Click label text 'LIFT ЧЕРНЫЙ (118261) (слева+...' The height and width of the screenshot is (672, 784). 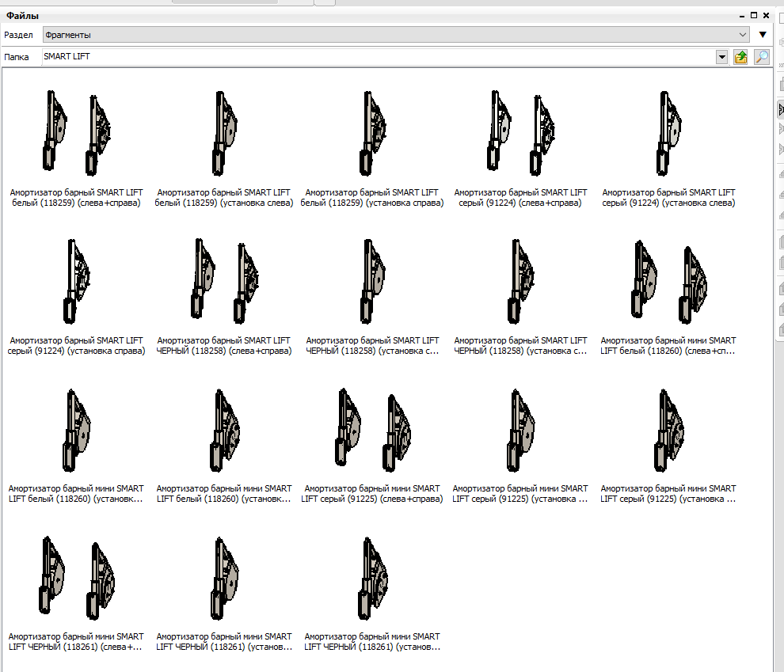75,647
